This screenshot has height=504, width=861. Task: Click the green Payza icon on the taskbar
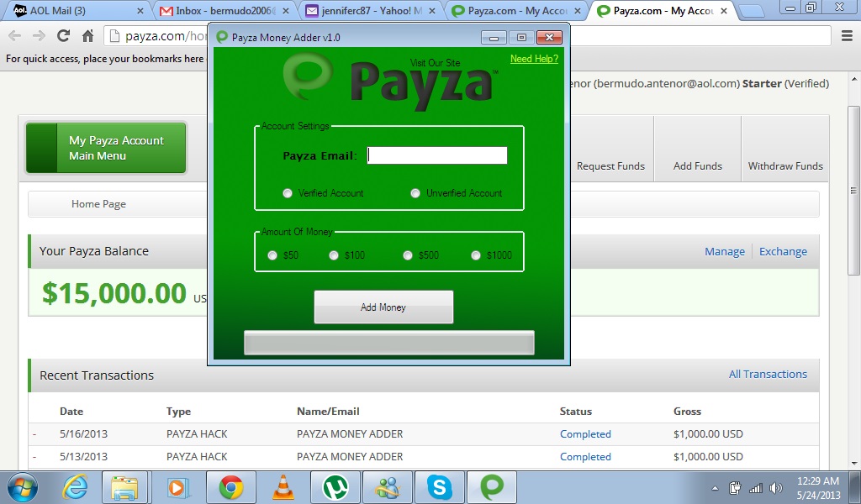492,486
